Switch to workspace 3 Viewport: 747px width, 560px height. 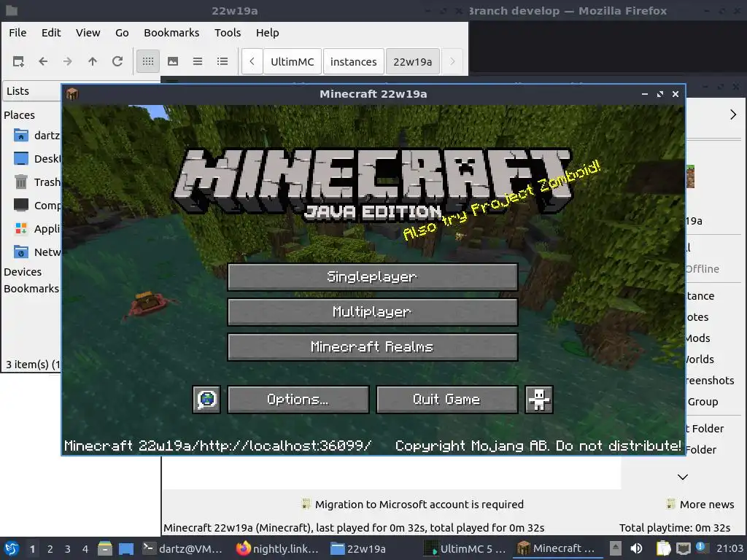[68, 549]
